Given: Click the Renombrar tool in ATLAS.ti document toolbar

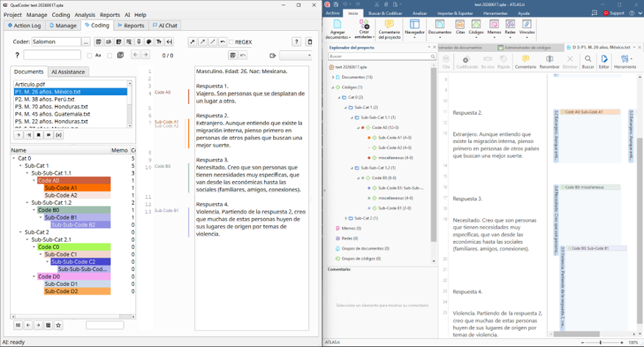Looking at the screenshot, I should pyautogui.click(x=549, y=62).
